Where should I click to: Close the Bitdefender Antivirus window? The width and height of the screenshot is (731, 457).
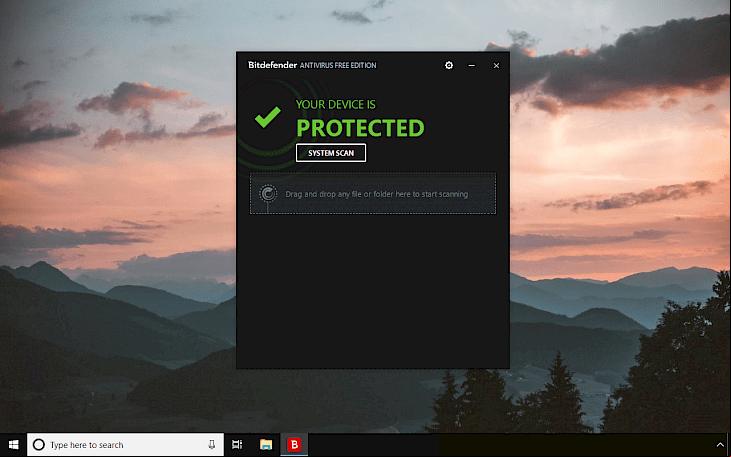coord(497,66)
